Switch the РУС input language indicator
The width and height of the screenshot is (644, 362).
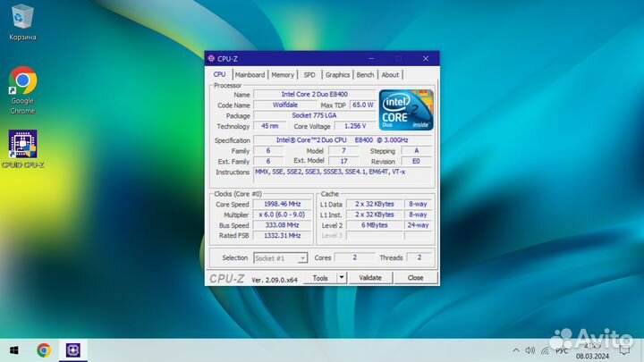point(562,350)
